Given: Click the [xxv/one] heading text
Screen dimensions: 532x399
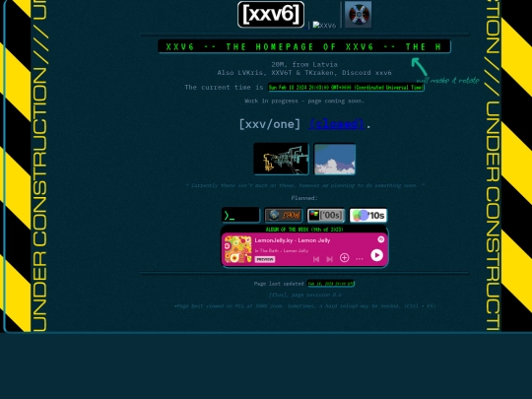Looking at the screenshot, I should (270, 124).
